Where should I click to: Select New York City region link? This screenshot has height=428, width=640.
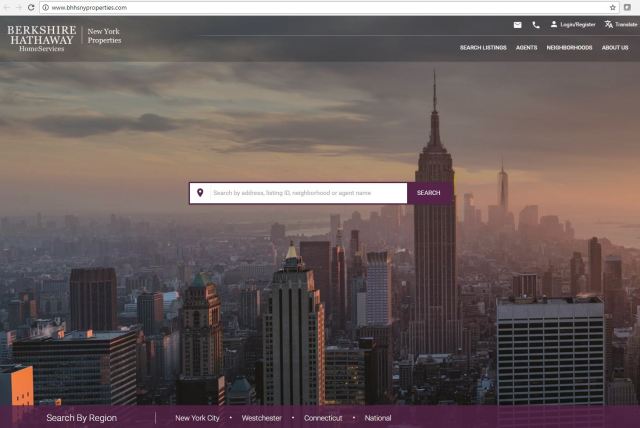(197, 418)
